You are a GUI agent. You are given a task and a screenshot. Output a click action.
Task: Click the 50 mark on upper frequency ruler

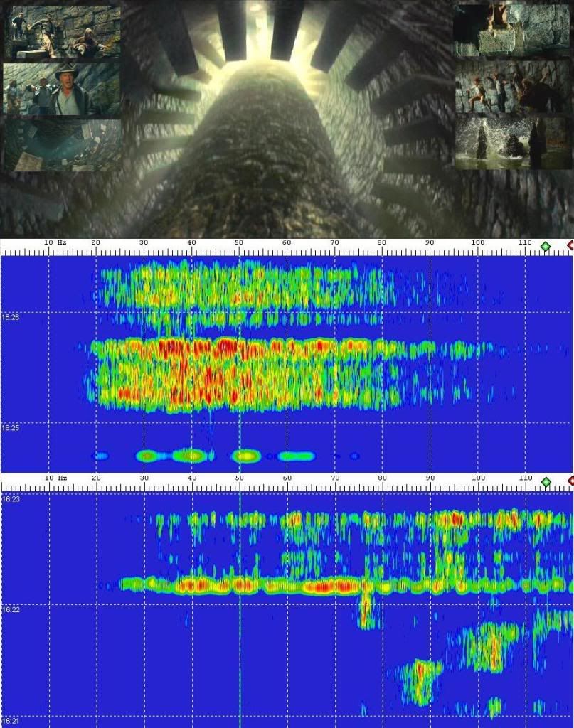[239, 243]
